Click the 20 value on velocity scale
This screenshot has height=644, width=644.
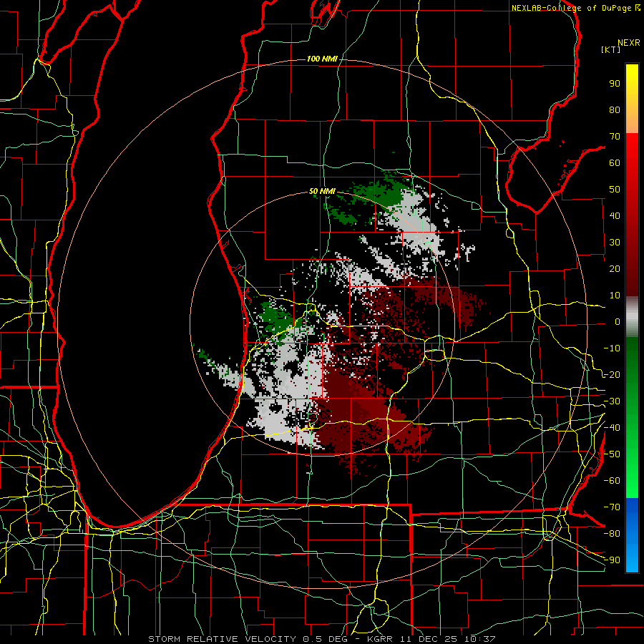(x=615, y=268)
